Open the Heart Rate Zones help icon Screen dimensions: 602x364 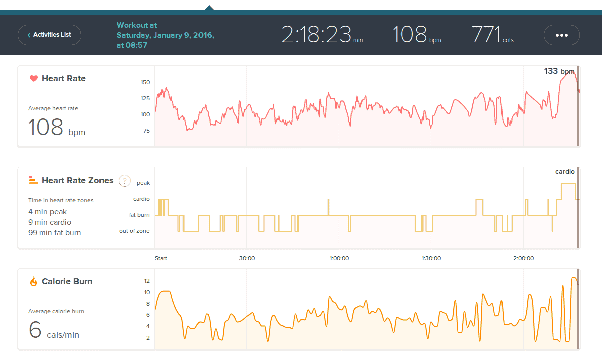pyautogui.click(x=124, y=181)
